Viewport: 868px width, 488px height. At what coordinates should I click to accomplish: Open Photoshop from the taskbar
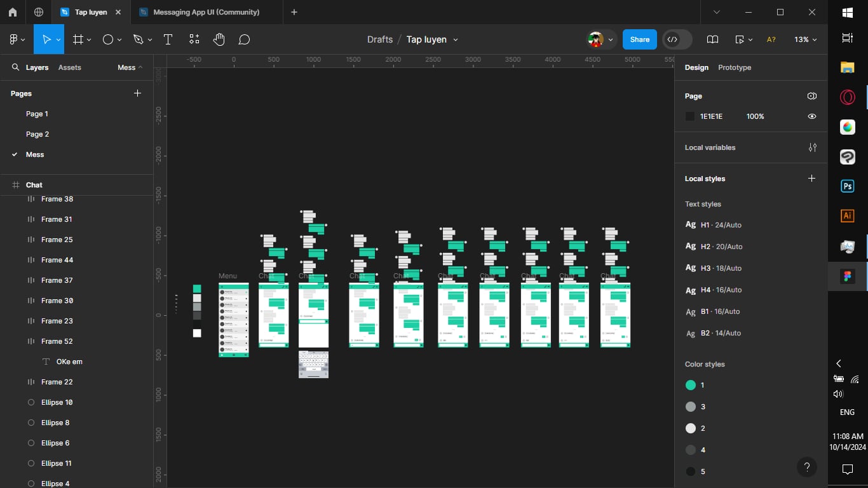pos(848,186)
